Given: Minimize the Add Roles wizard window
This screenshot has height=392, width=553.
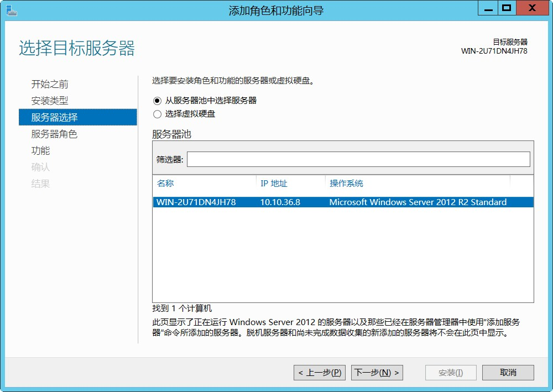Looking at the screenshot, I should pyautogui.click(x=487, y=8).
